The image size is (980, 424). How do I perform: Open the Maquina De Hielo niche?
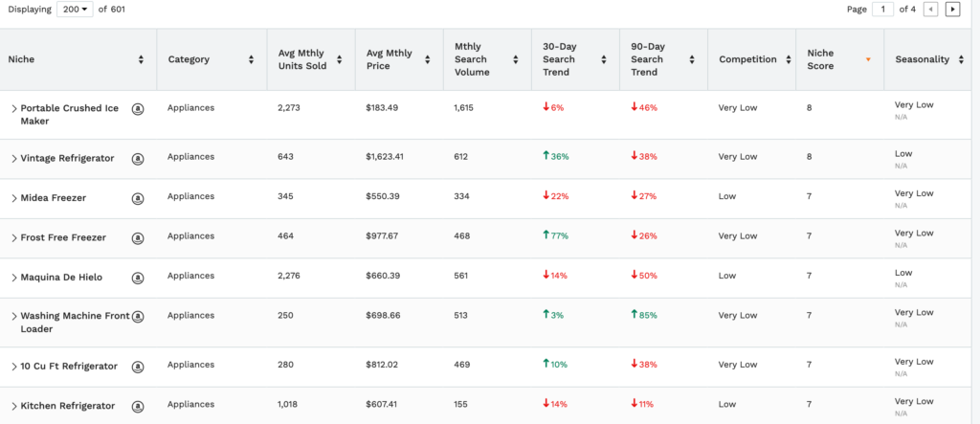61,278
